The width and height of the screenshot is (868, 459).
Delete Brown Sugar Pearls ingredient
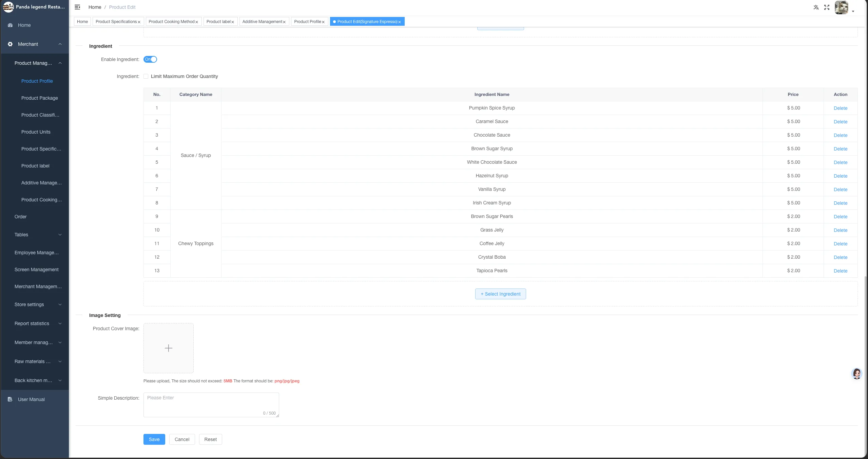841,217
